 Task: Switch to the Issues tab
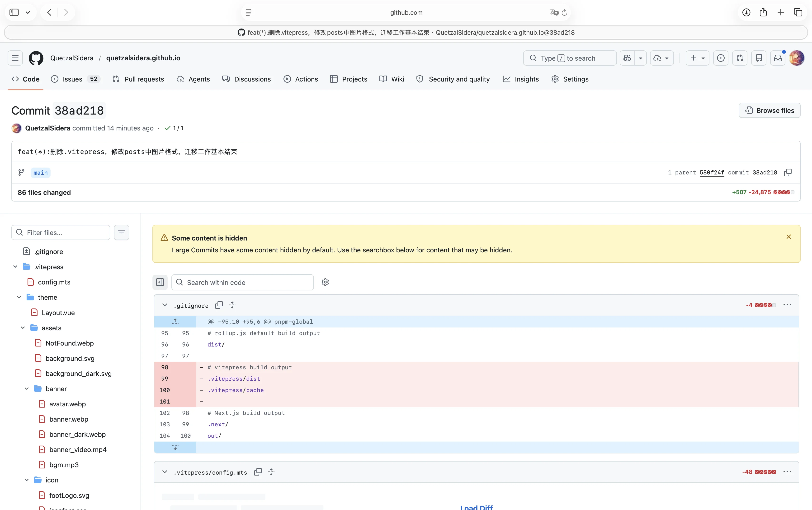(75, 79)
